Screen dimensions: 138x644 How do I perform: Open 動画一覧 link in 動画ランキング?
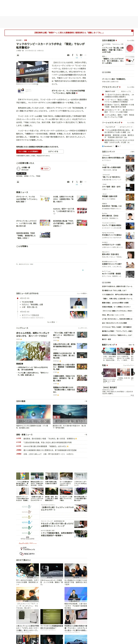pyautogui.click(x=131, y=345)
